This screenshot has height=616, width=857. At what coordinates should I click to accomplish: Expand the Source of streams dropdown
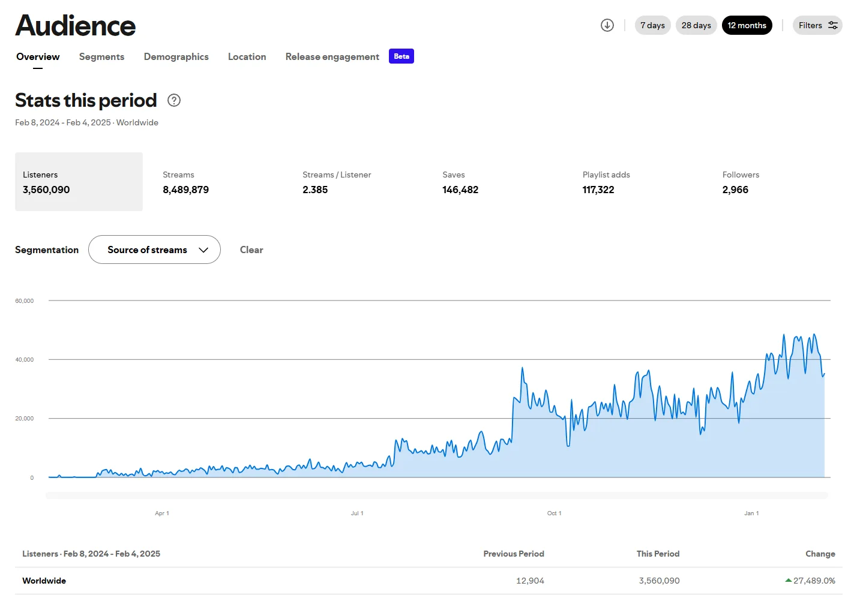click(x=154, y=250)
